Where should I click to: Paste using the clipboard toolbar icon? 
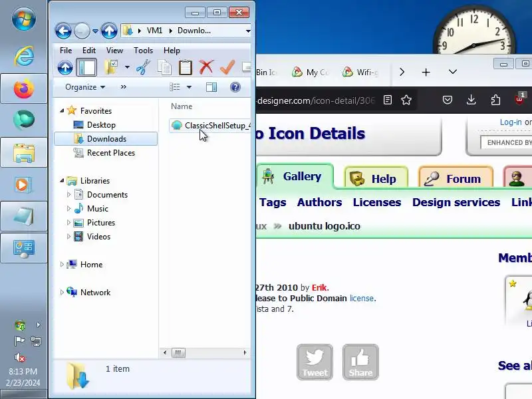[x=186, y=68]
